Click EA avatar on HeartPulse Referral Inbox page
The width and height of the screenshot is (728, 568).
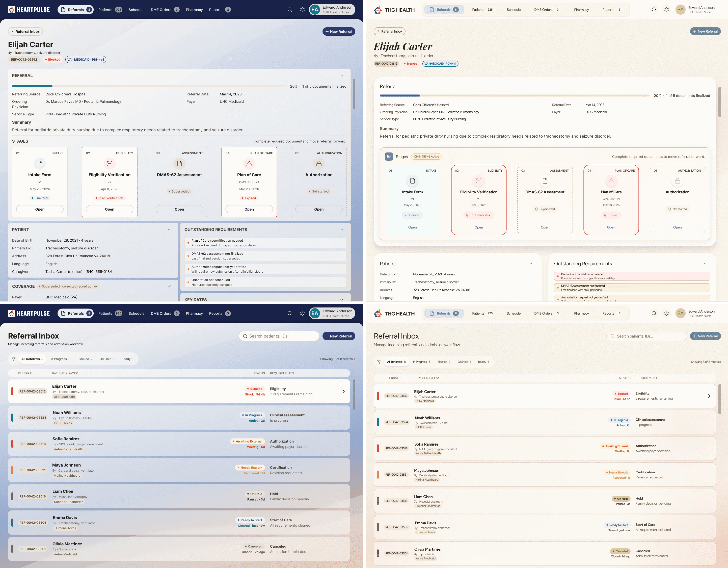[x=315, y=313]
